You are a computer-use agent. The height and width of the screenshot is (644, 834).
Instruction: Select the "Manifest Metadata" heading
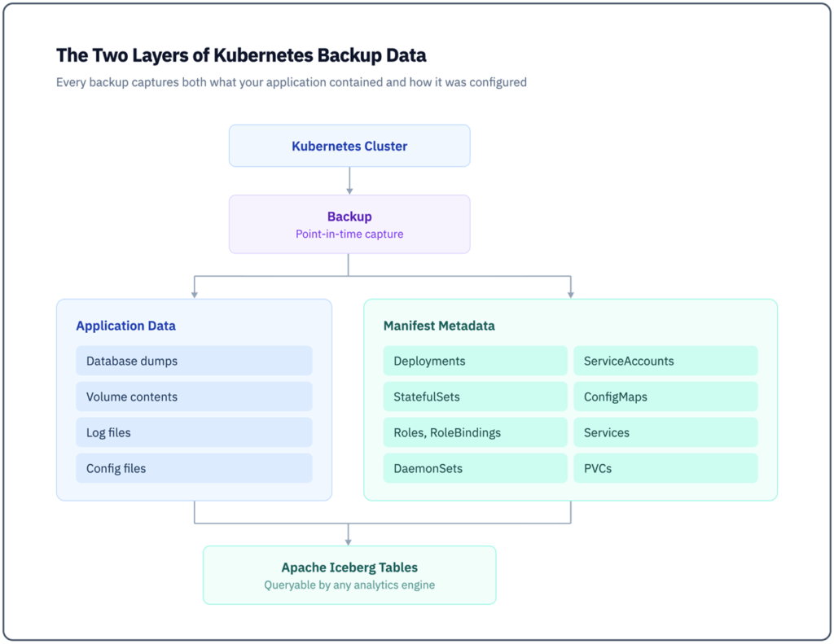pyautogui.click(x=439, y=326)
